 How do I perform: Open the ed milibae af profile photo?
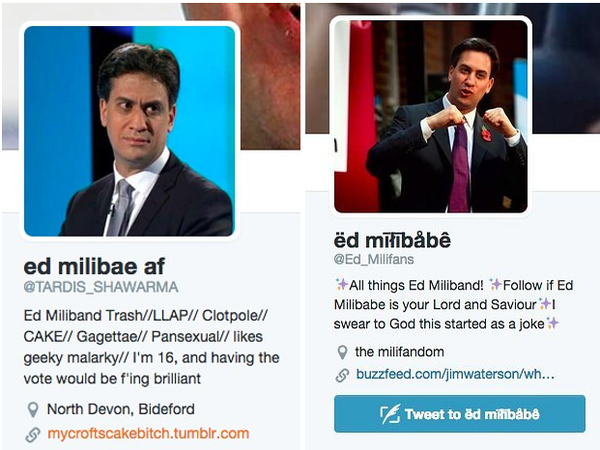pyautogui.click(x=129, y=131)
